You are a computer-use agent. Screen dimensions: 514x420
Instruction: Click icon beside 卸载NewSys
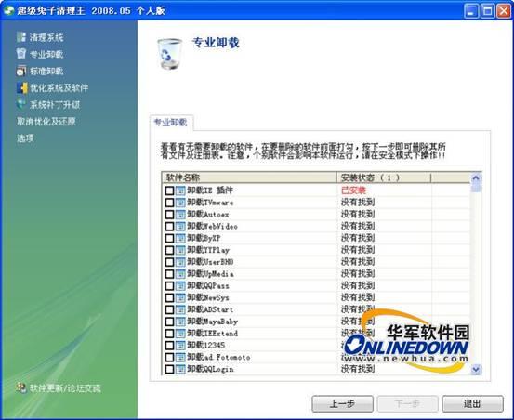[180, 297]
